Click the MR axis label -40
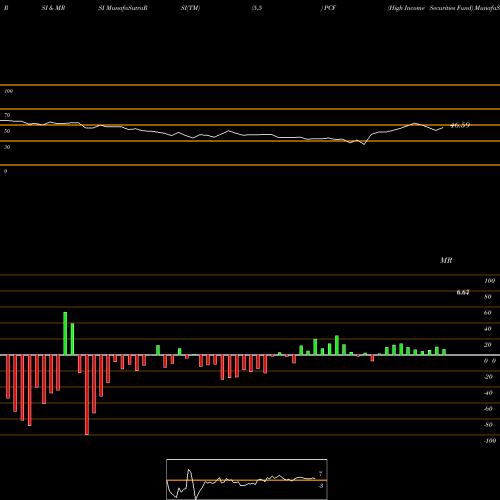The image size is (500, 500). click(488, 393)
